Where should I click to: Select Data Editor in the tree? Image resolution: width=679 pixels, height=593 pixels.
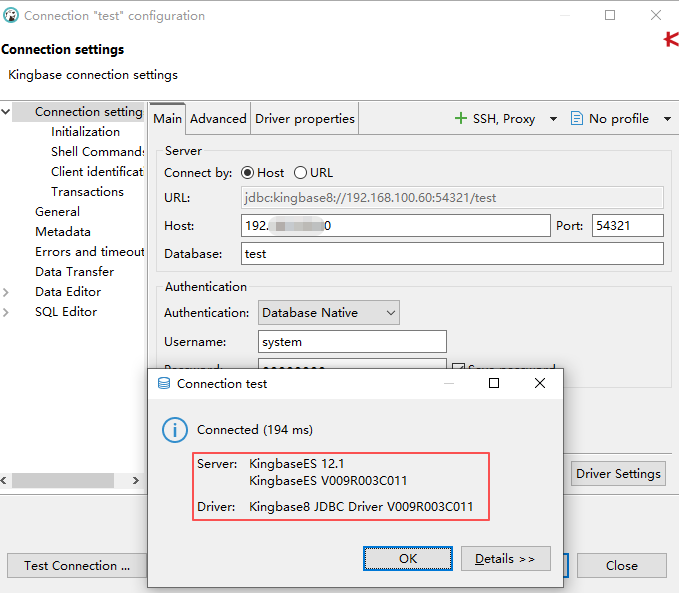(x=68, y=292)
